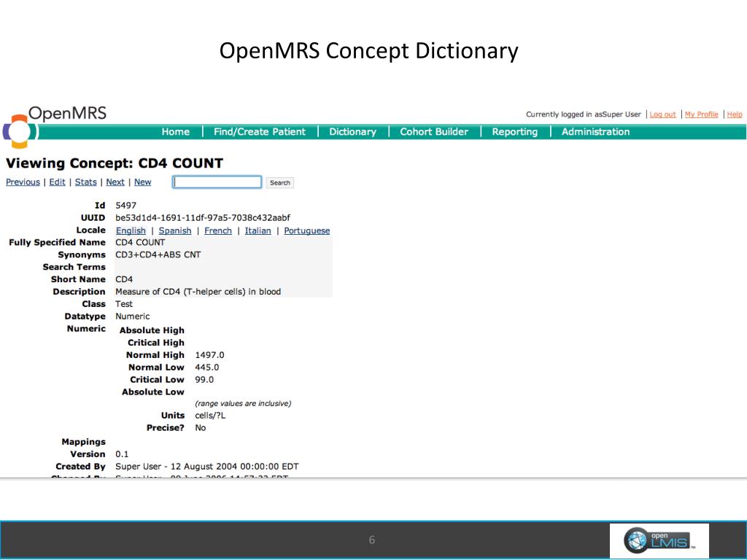
Task: Go to Previous concept
Action: click(x=23, y=182)
